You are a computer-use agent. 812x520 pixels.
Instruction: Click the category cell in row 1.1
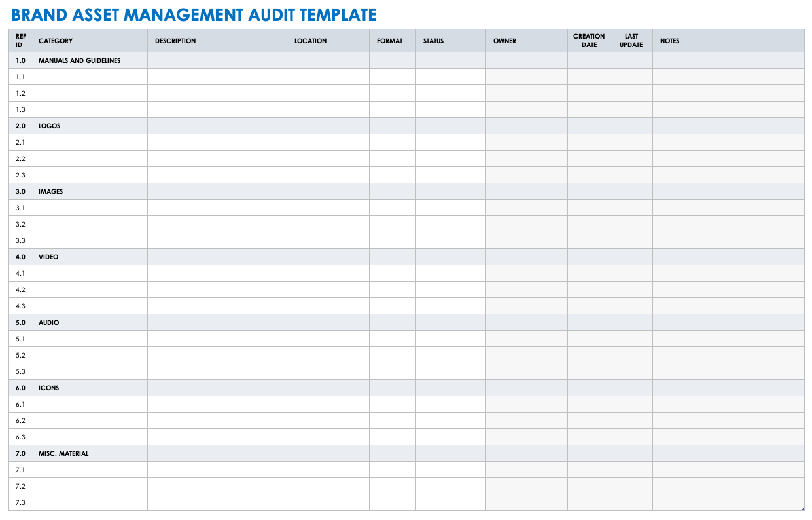click(x=89, y=77)
